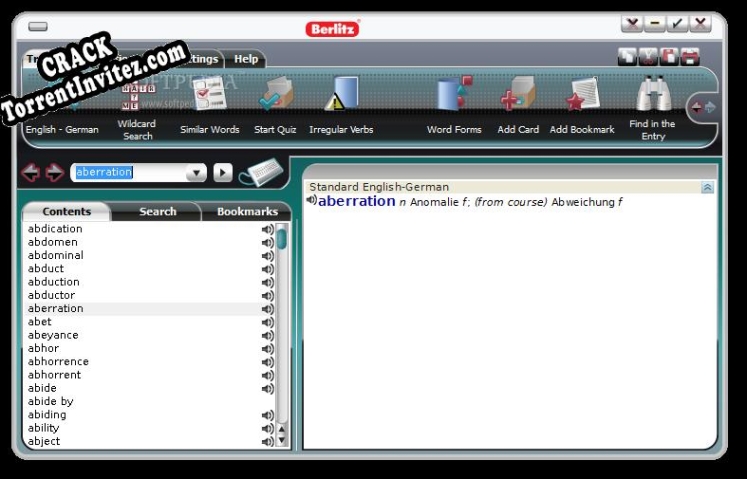Screen dimensions: 747x479
Task: Click the word list scrollbar thumb
Action: click(x=282, y=238)
